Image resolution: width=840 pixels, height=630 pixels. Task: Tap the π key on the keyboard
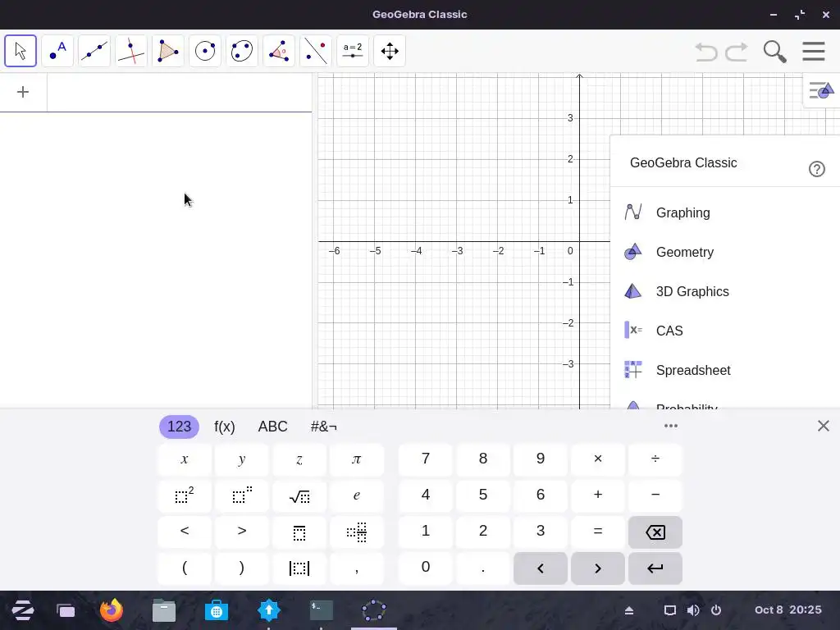point(356,459)
